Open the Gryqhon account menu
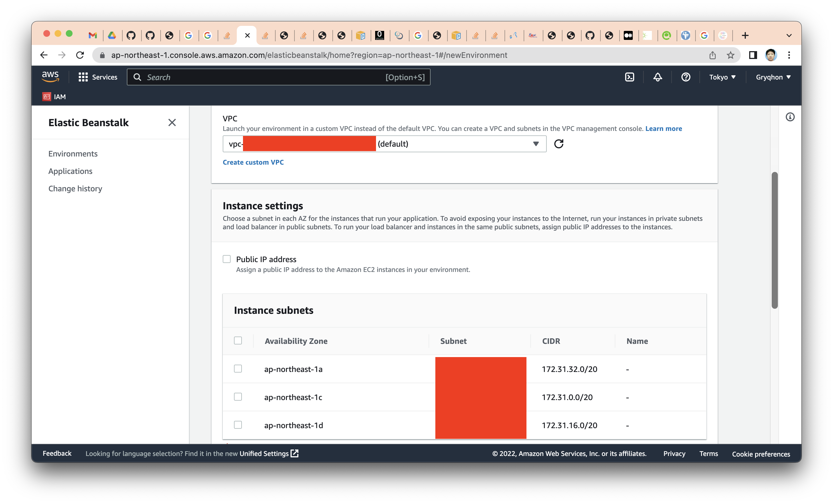 [x=773, y=77]
